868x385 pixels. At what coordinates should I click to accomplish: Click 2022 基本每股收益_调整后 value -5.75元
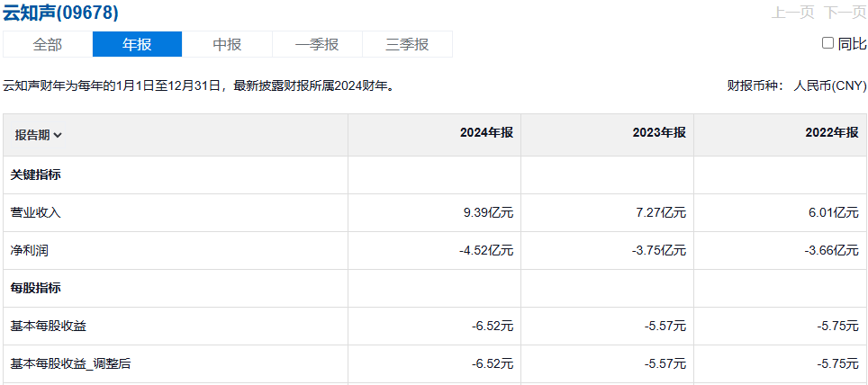[838, 364]
